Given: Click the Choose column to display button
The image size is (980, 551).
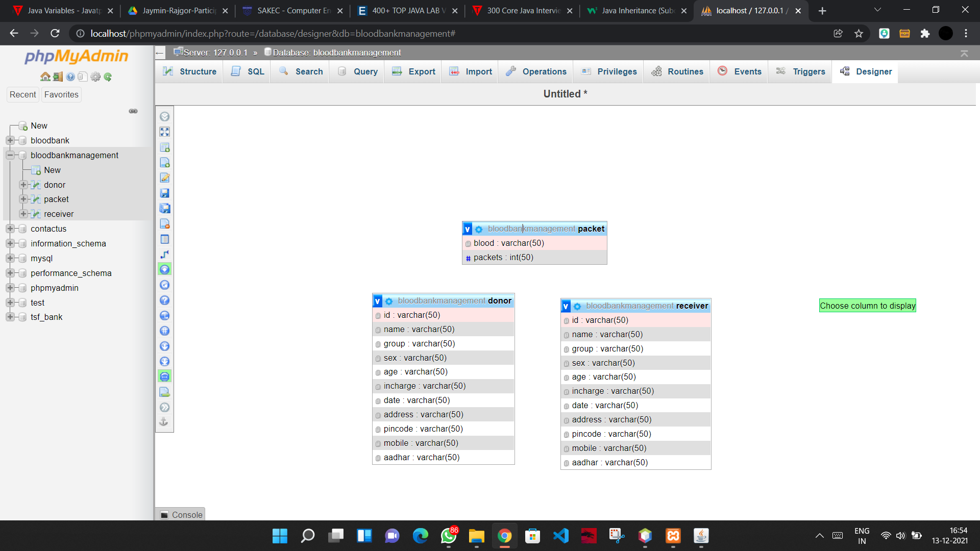Looking at the screenshot, I should (867, 305).
